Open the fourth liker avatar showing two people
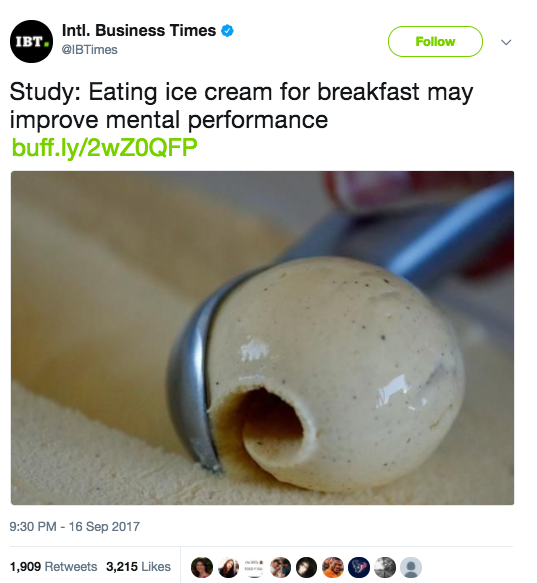Screen dimensions: 537x583 280,567
